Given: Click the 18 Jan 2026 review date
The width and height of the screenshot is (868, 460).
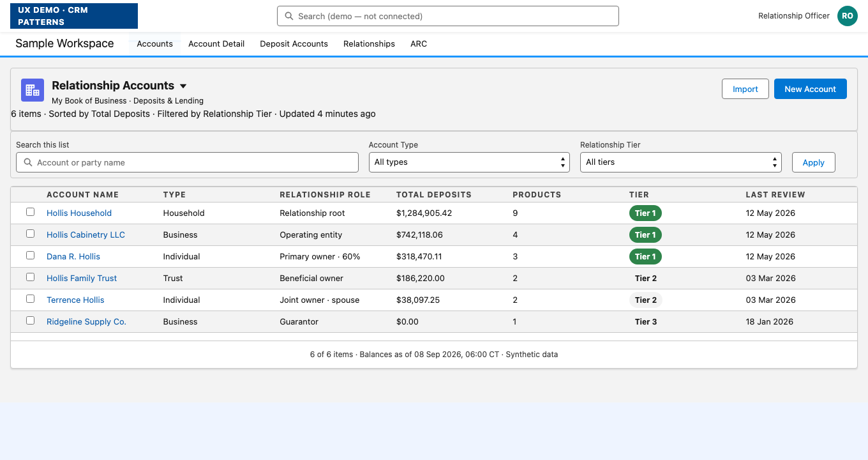Looking at the screenshot, I should coord(770,322).
